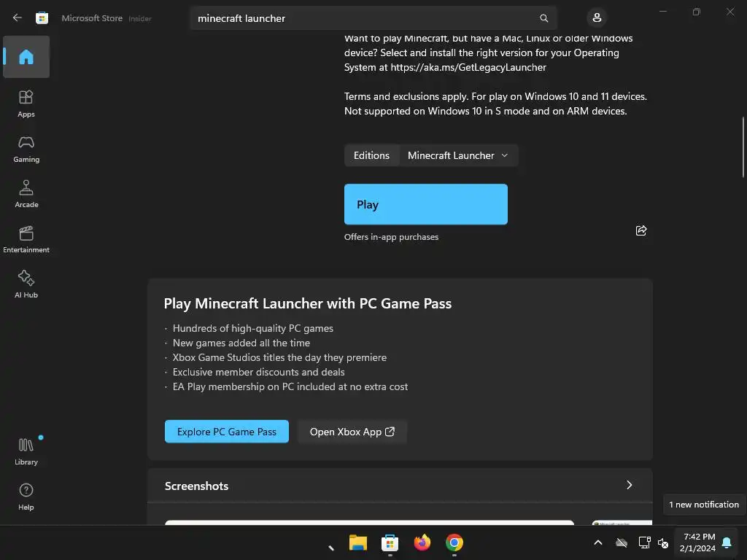747x560 pixels.
Task: Click Explore PC Game Pass button
Action: point(227,432)
